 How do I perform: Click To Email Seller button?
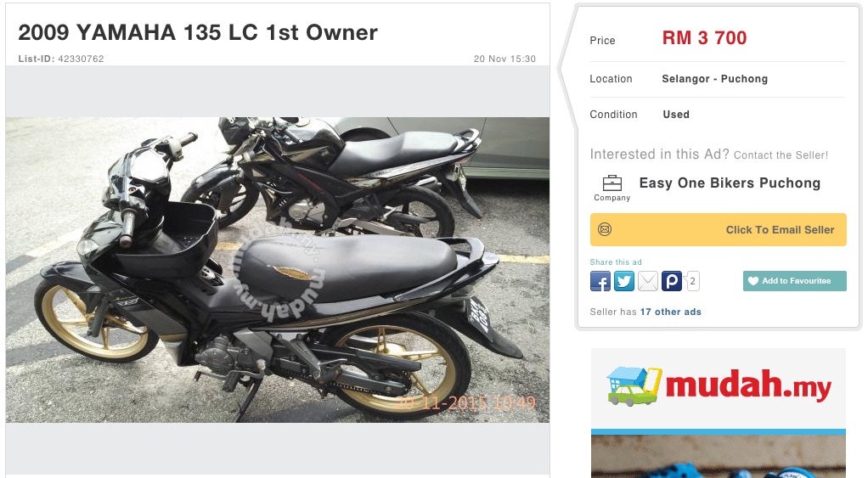pyautogui.click(x=718, y=229)
